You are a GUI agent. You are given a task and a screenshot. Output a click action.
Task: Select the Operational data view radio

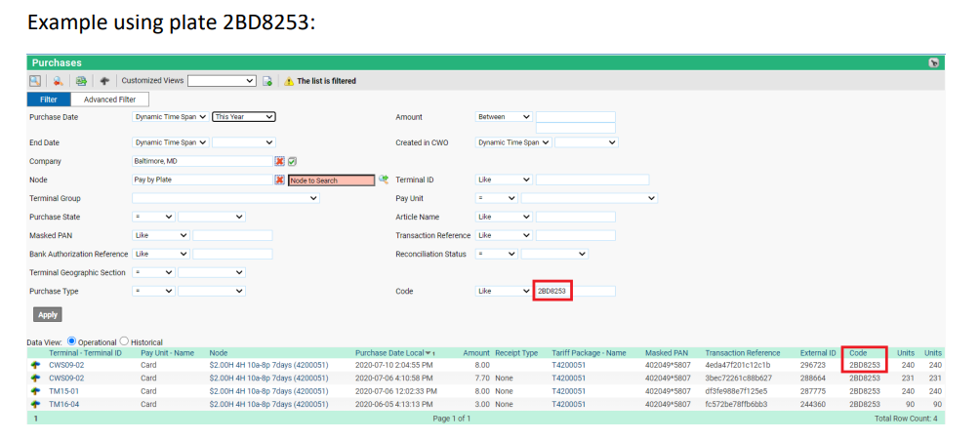coord(71,341)
